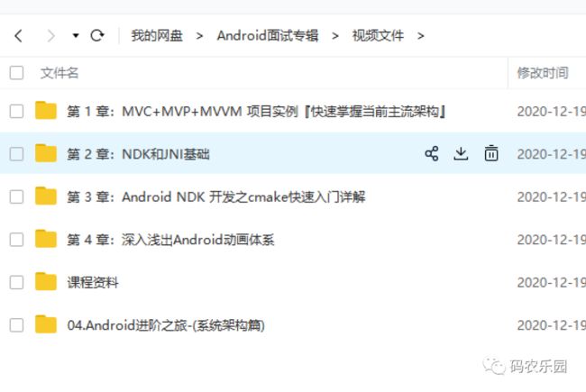
Task: Navigate to the 我的网盘 breadcrumb
Action: tap(157, 36)
